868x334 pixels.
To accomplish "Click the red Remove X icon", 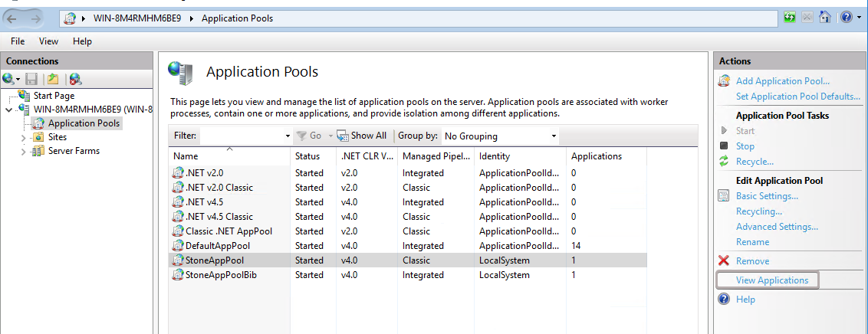I will click(x=723, y=261).
